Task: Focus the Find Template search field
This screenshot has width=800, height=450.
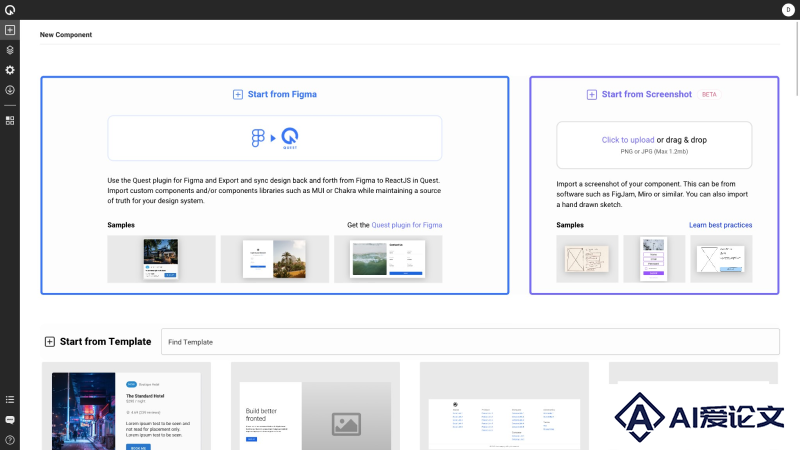Action: [x=470, y=342]
